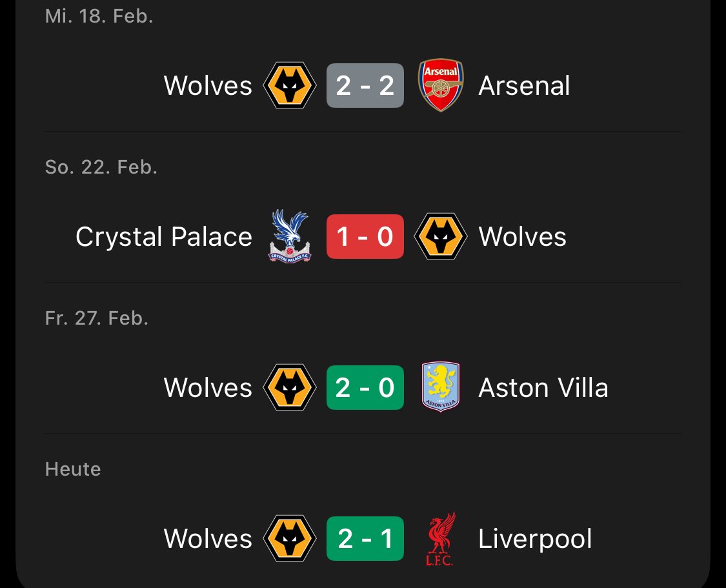
Task: Click the Fr. 27. Feb. date label
Action: [x=97, y=318]
